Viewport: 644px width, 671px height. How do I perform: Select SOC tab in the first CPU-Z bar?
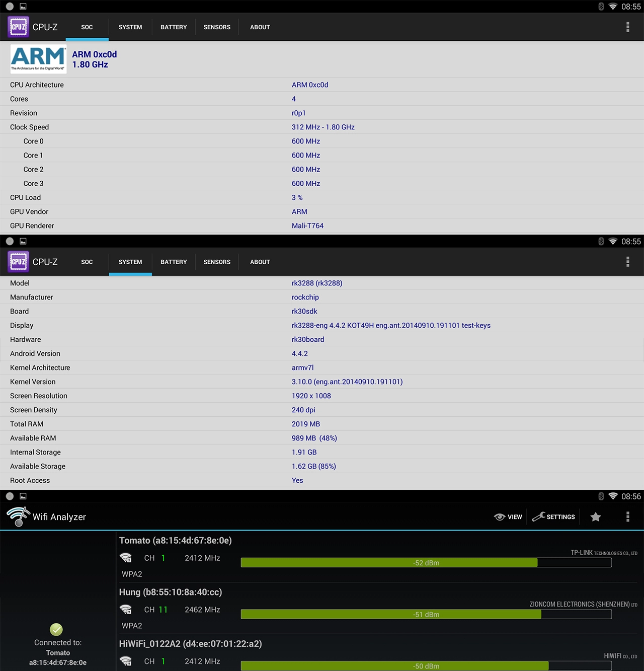coord(87,27)
